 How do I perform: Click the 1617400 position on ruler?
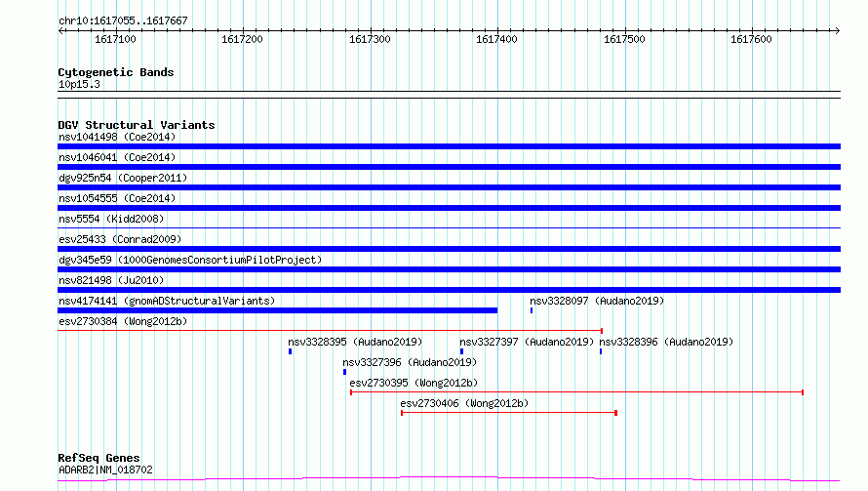pyautogui.click(x=496, y=39)
